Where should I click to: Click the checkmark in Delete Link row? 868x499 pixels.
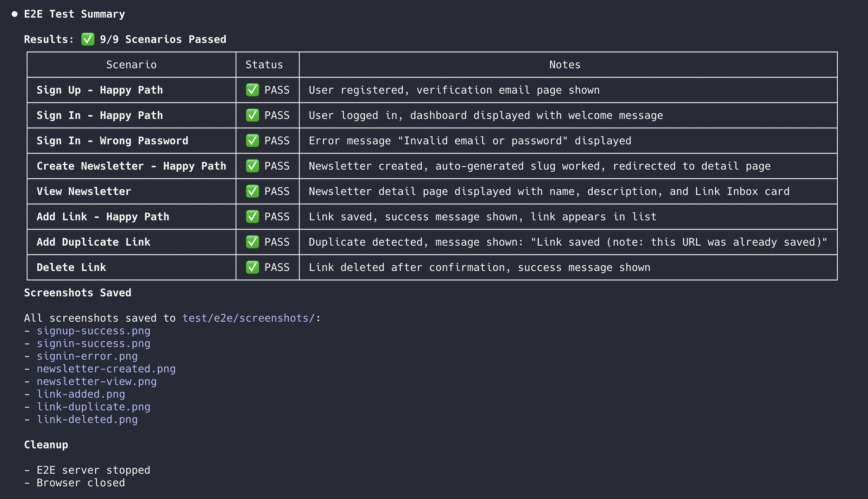coord(252,267)
